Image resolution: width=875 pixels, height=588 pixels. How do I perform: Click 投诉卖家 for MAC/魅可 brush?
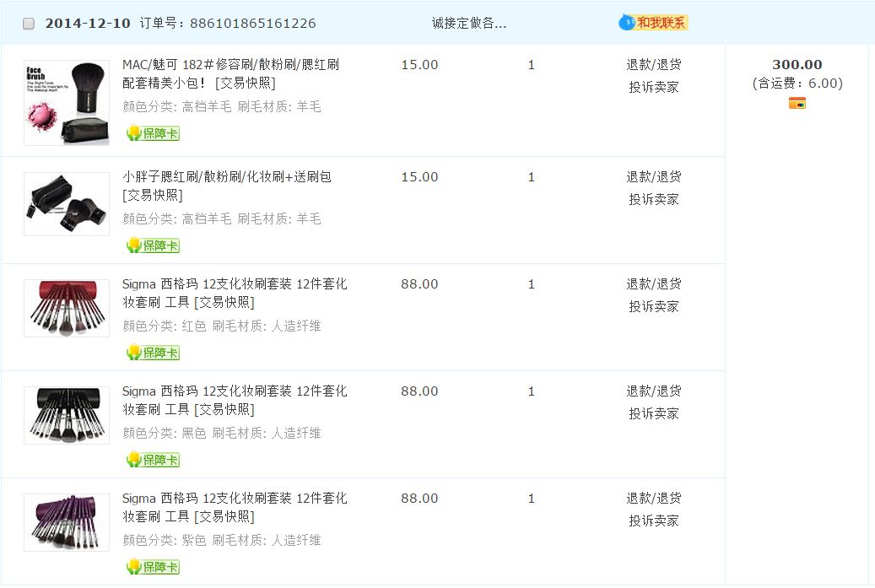point(653,87)
